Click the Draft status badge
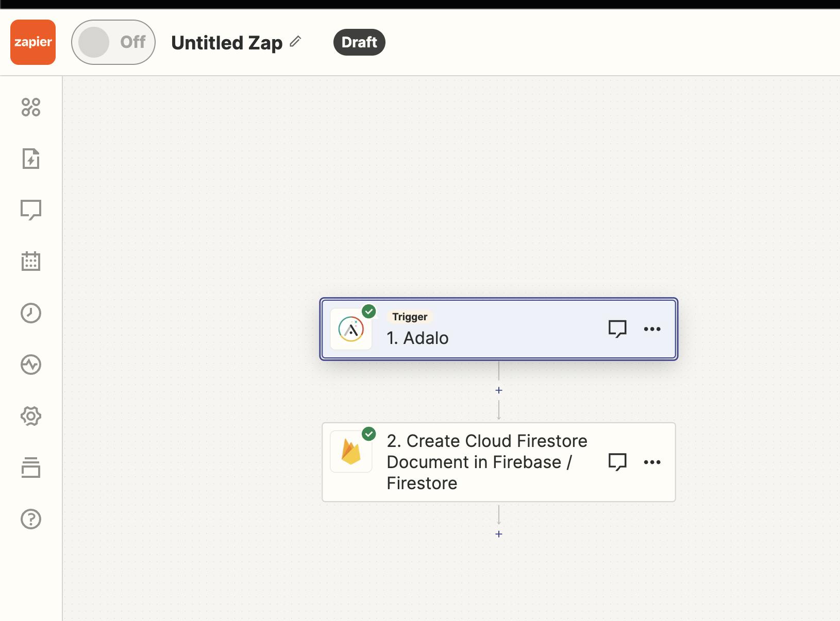 point(359,42)
